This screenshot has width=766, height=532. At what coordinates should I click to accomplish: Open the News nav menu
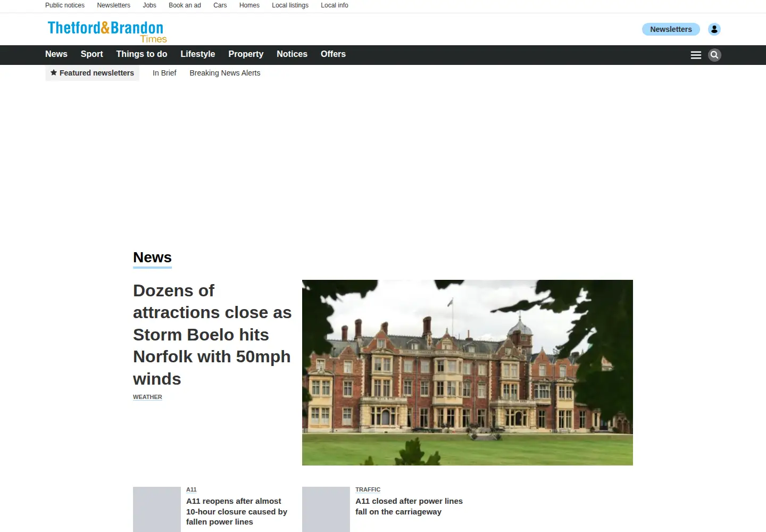tap(56, 54)
